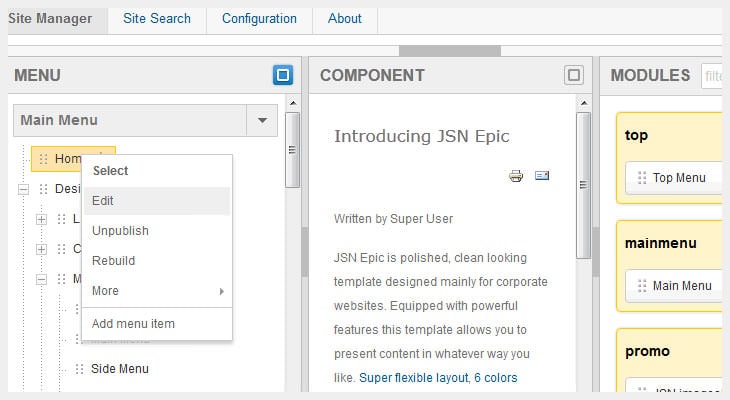Open the Configuration tab
This screenshot has height=400, width=730.
point(259,18)
